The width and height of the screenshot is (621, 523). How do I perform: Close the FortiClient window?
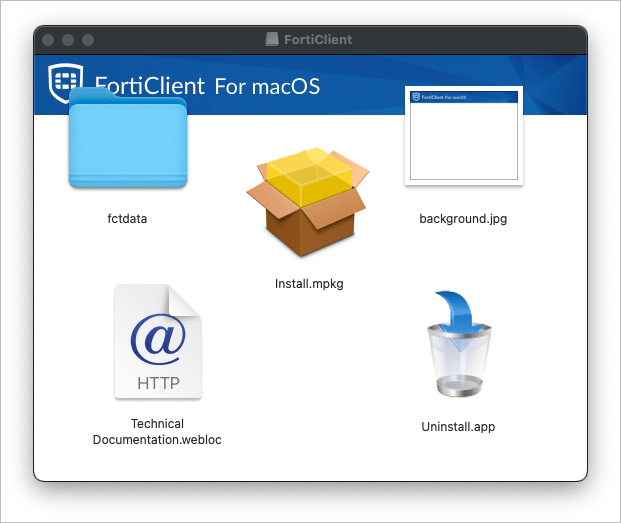[x=48, y=40]
